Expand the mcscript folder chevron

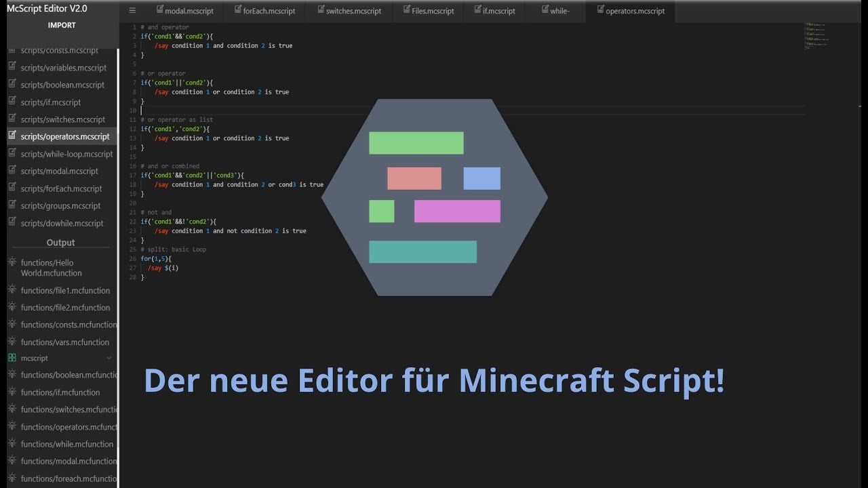click(109, 358)
